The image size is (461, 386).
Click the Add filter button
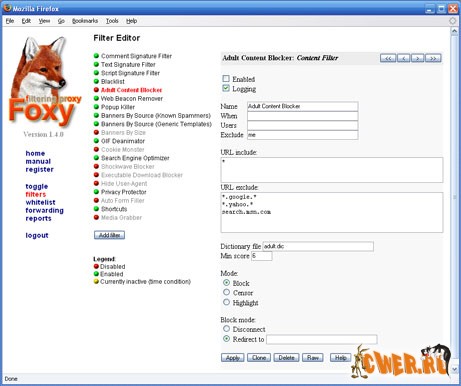109,235
